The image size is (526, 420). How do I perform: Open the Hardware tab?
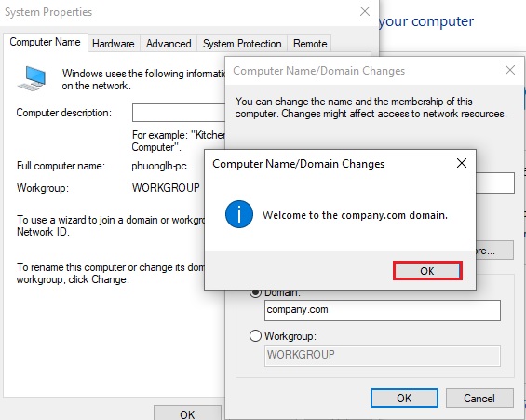click(114, 44)
